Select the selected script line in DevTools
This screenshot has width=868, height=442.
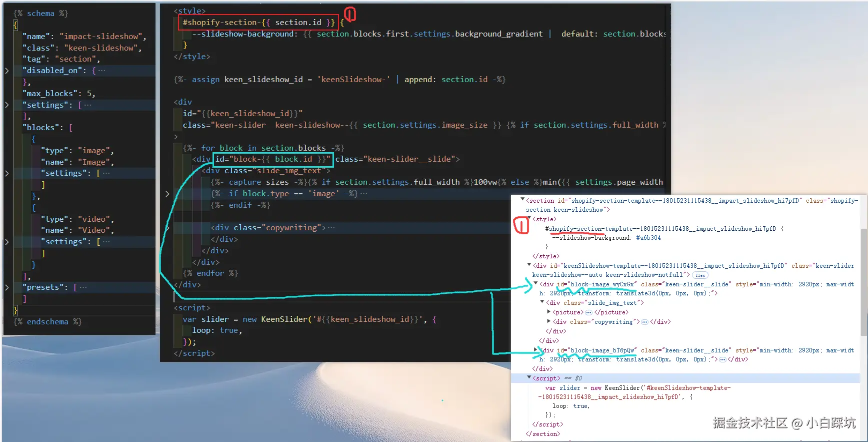685,378
